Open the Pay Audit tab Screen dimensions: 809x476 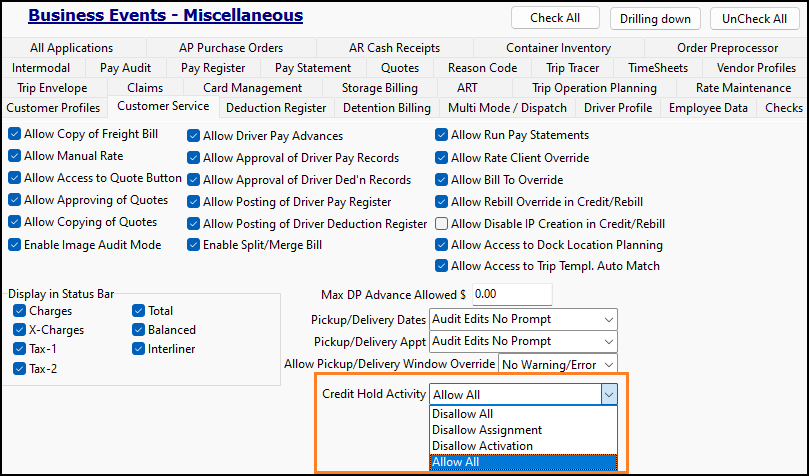125,68
